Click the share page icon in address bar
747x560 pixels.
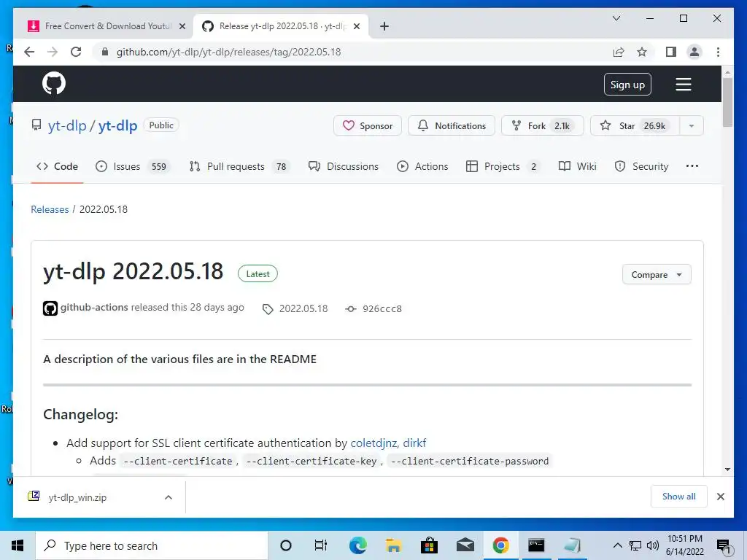pos(619,52)
